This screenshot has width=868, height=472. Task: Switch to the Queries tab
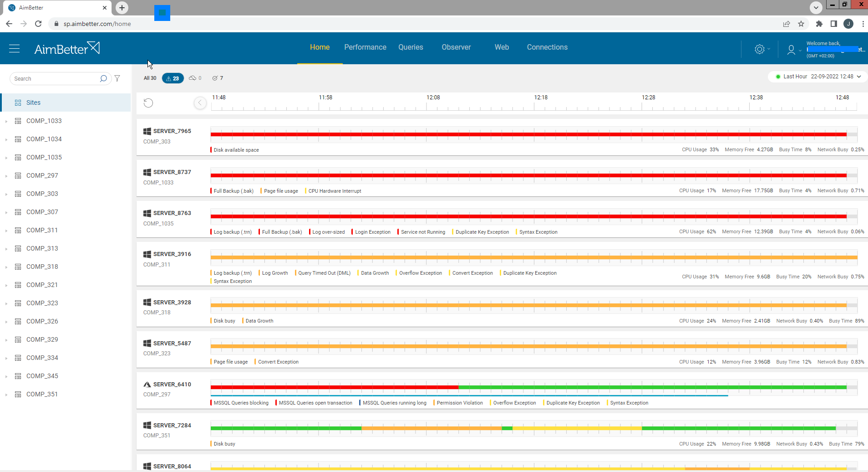[411, 47]
